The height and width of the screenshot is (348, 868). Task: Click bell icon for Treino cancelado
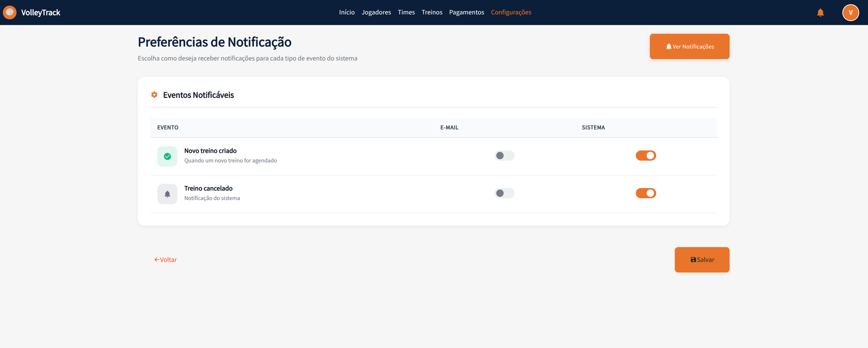(x=167, y=194)
